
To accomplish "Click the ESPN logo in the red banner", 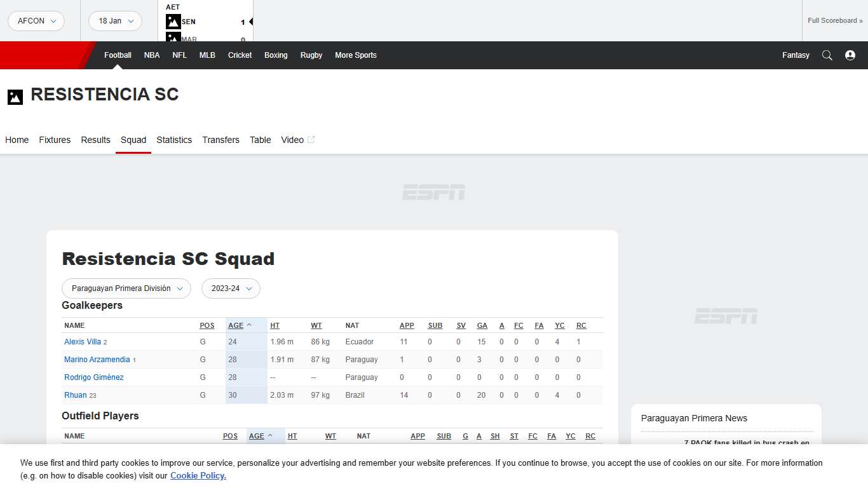I will [38, 55].
